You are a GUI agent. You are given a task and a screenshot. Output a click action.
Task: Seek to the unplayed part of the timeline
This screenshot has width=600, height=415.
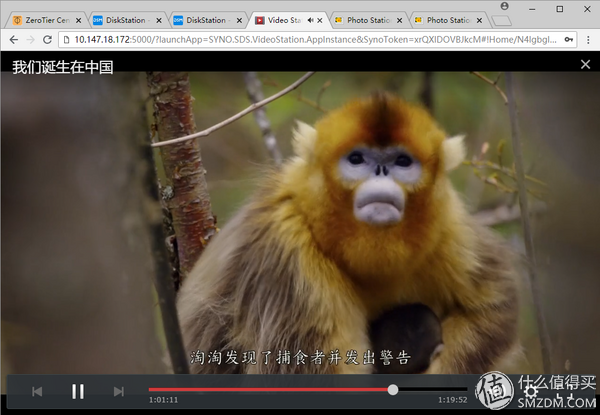433,390
